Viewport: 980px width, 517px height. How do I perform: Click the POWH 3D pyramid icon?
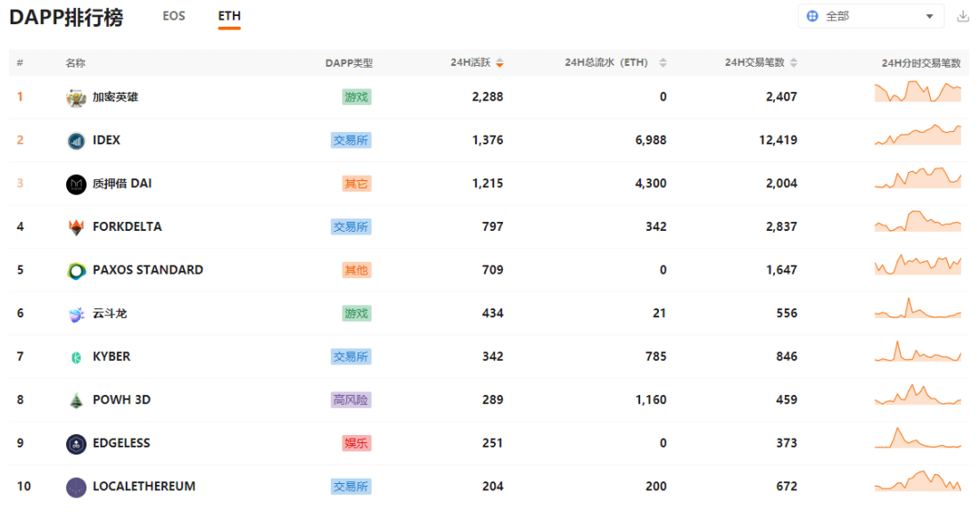coord(77,400)
